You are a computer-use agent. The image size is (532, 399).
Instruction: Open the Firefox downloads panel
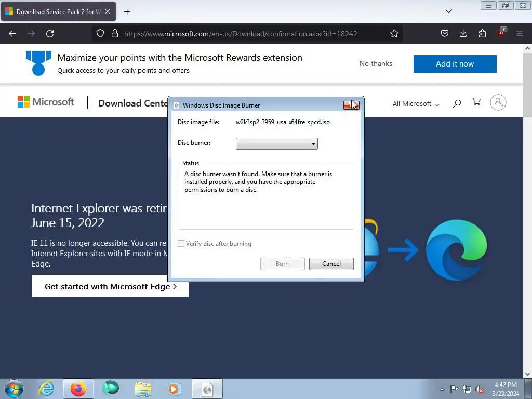(x=463, y=34)
